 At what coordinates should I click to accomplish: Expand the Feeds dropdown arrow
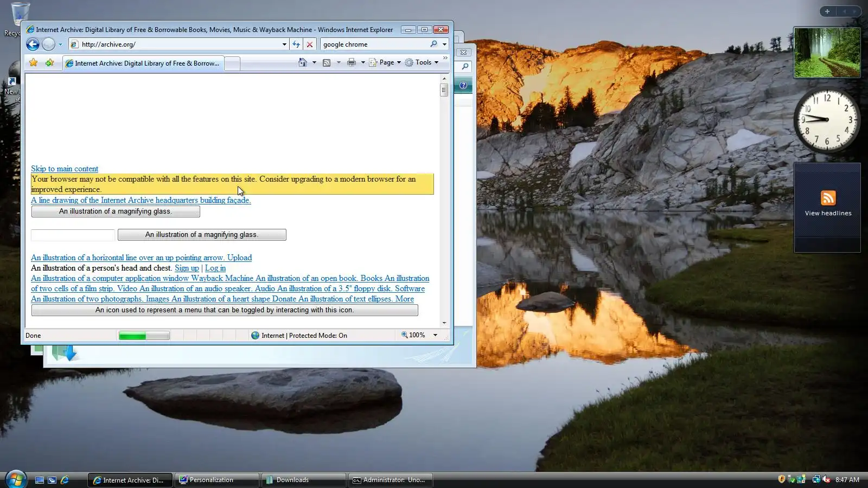click(x=339, y=62)
